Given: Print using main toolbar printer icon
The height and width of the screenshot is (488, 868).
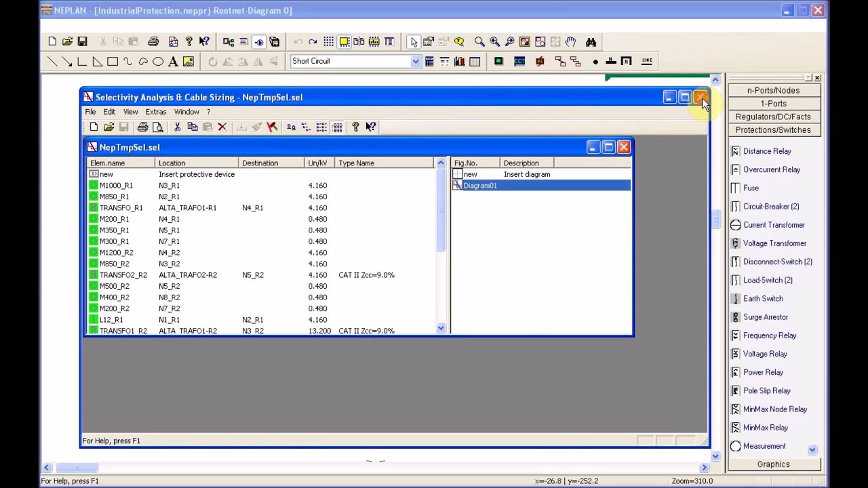Looking at the screenshot, I should [153, 42].
